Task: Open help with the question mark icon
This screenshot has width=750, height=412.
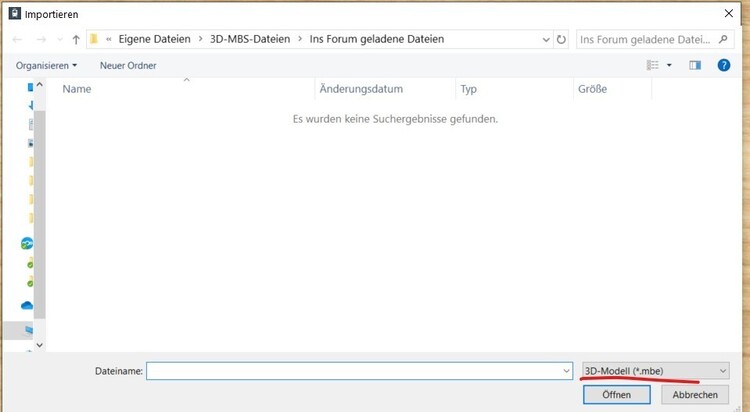Action: point(724,65)
